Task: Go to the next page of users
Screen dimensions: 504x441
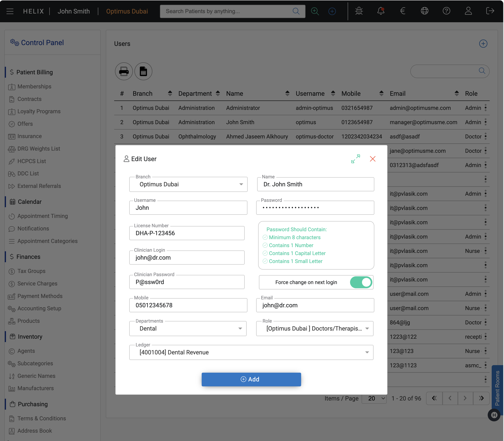Action: click(465, 398)
